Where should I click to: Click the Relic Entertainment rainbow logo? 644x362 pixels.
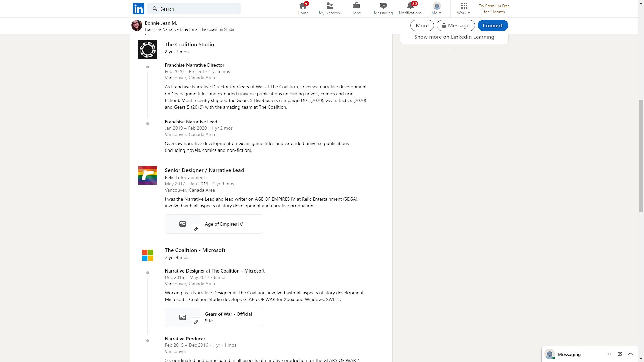pyautogui.click(x=148, y=175)
